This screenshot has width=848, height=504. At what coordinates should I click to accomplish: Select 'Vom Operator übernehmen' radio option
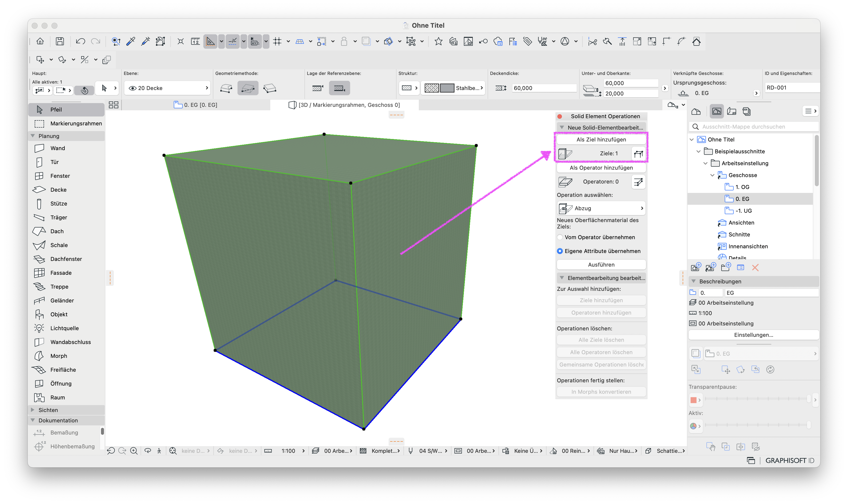pyautogui.click(x=560, y=237)
